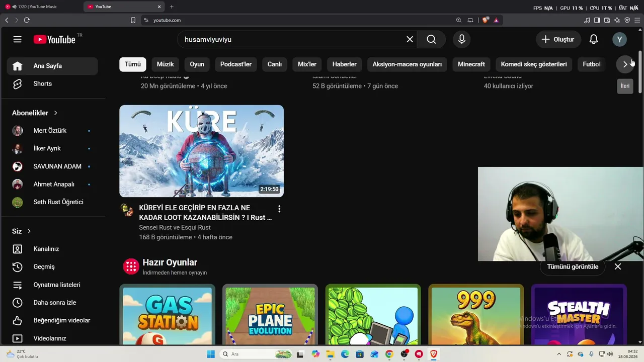Dismiss the Hazır Oyunlar section
This screenshot has height=362, width=644.
618,266
